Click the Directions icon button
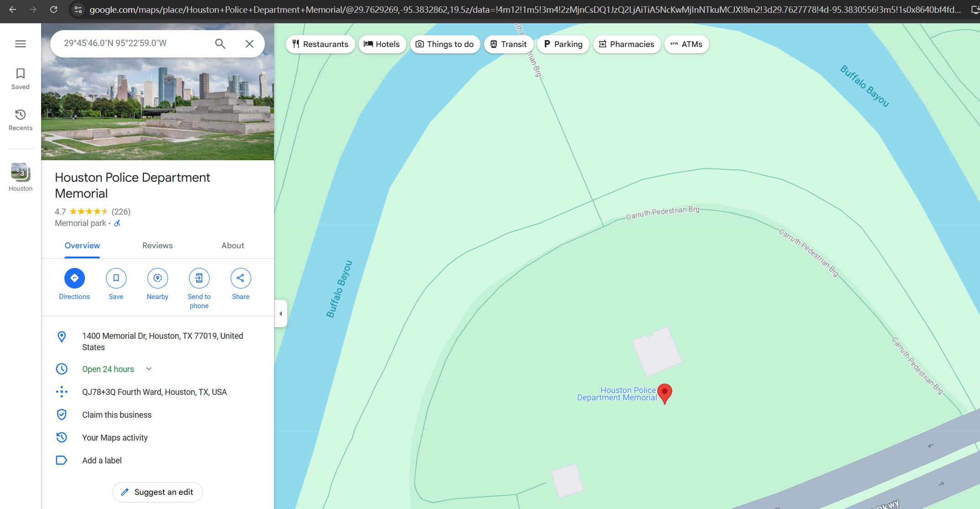The width and height of the screenshot is (980, 509). 74,278
